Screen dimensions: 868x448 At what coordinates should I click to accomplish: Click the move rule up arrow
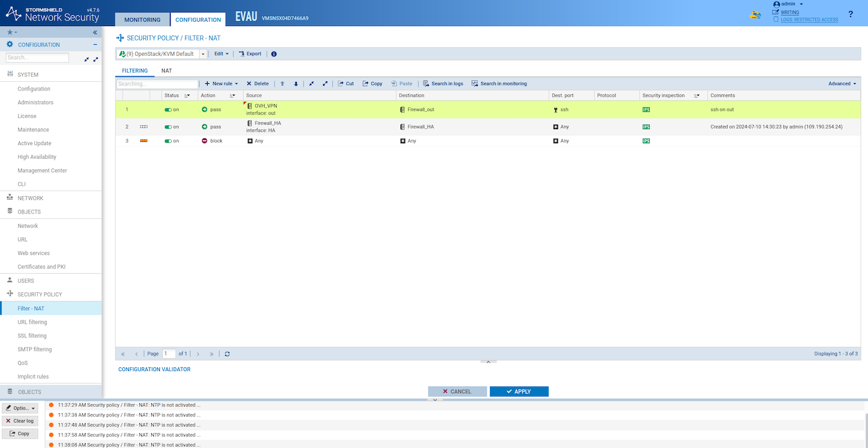point(282,84)
